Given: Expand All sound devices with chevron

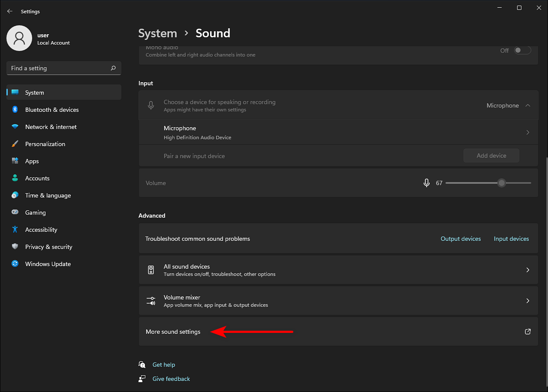Looking at the screenshot, I should (x=528, y=270).
